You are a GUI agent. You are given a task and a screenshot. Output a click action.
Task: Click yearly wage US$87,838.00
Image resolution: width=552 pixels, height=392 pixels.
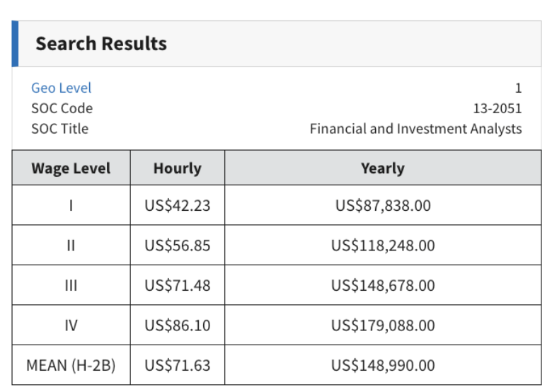382,206
